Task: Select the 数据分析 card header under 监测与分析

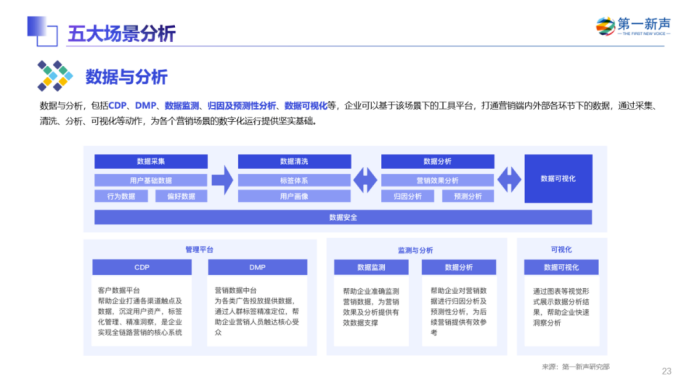Action: point(459,267)
